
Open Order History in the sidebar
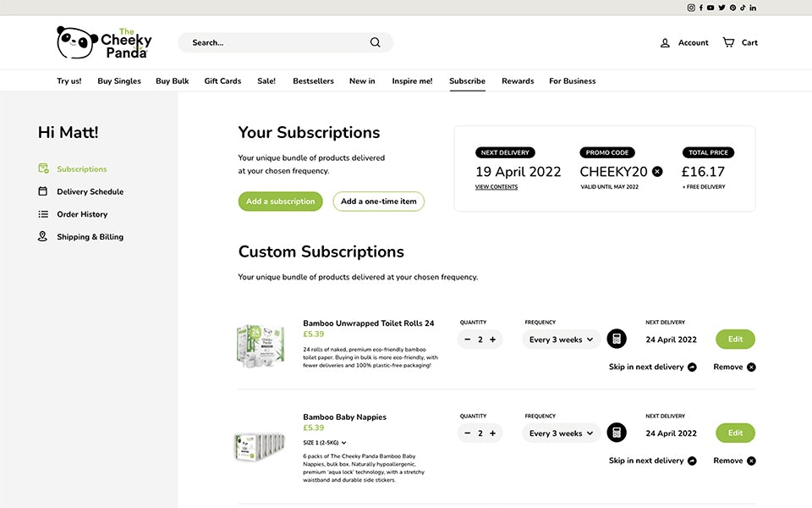click(82, 214)
